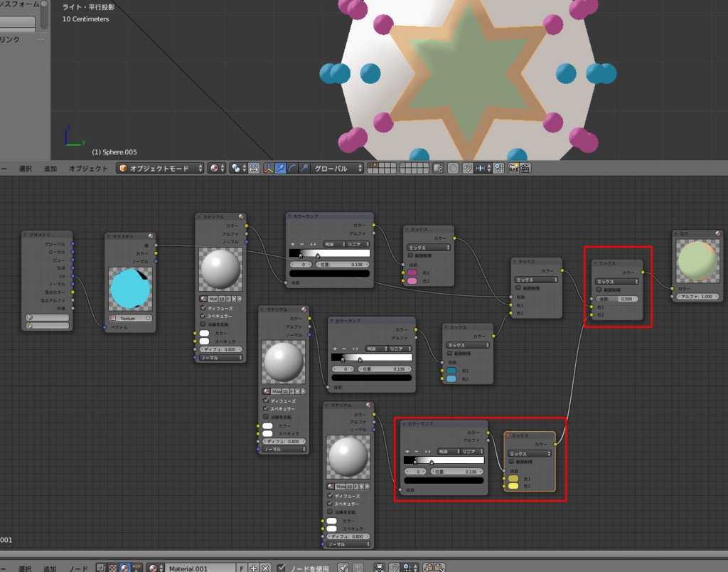Click the OpenGL render camera icon
This screenshot has width=728, height=572.
click(513, 168)
